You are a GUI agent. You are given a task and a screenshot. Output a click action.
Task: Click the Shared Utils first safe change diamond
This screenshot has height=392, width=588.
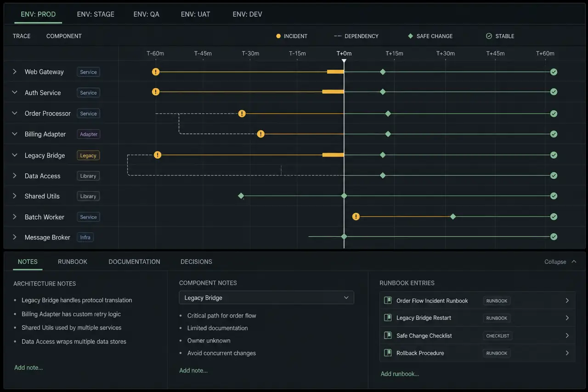tap(241, 196)
